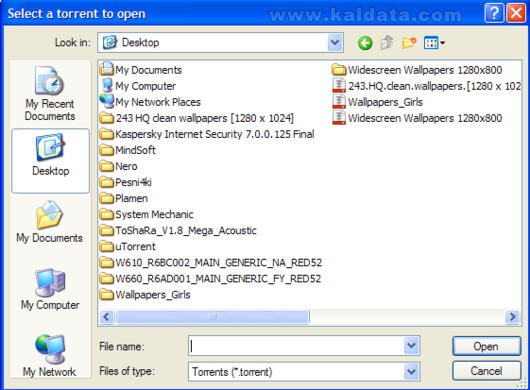Open the File name dropdown arrow
The width and height of the screenshot is (530, 390).
pyautogui.click(x=411, y=345)
